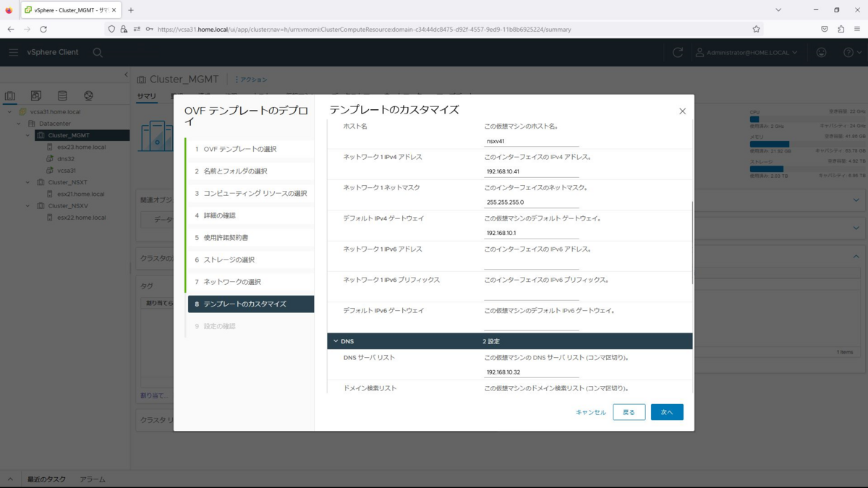Click the default IPv4 gateway field 192.168.10.1
Screen dimensions: 868x488
coord(531,233)
